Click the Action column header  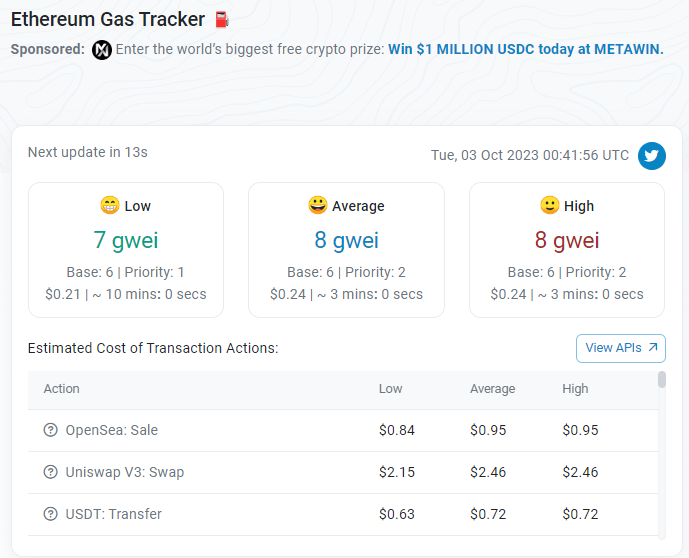62,389
